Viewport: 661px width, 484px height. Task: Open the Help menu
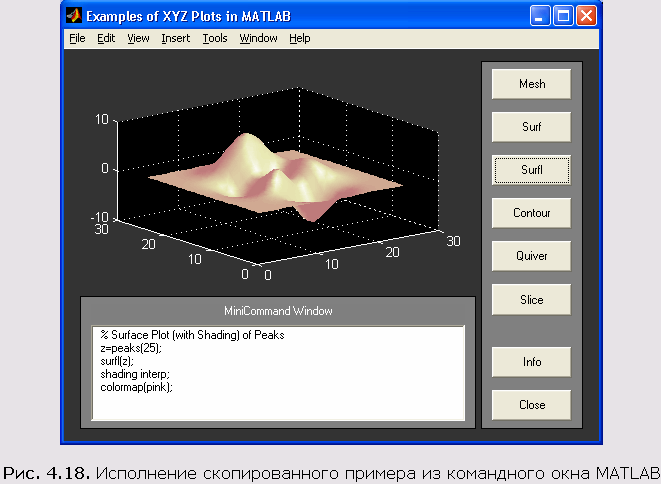point(300,38)
